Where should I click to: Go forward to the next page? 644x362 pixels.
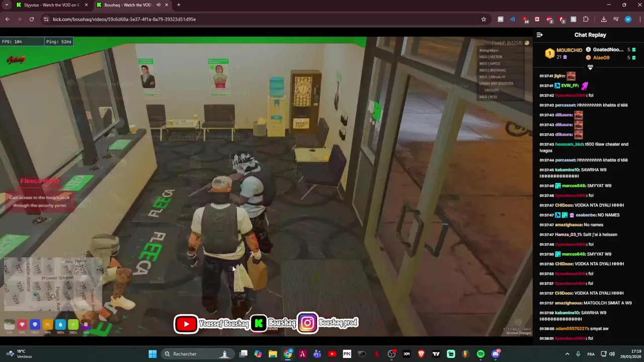(x=20, y=19)
